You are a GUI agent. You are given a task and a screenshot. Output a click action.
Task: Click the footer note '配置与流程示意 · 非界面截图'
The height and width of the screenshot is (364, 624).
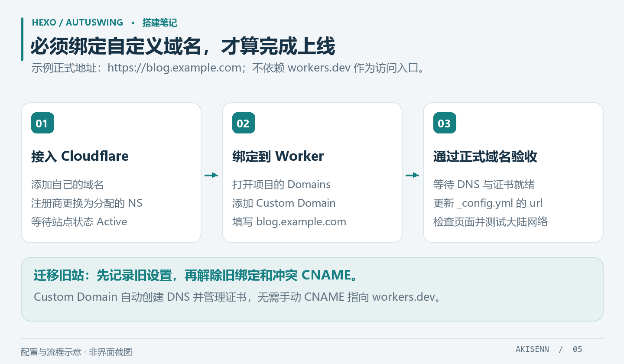point(76,352)
